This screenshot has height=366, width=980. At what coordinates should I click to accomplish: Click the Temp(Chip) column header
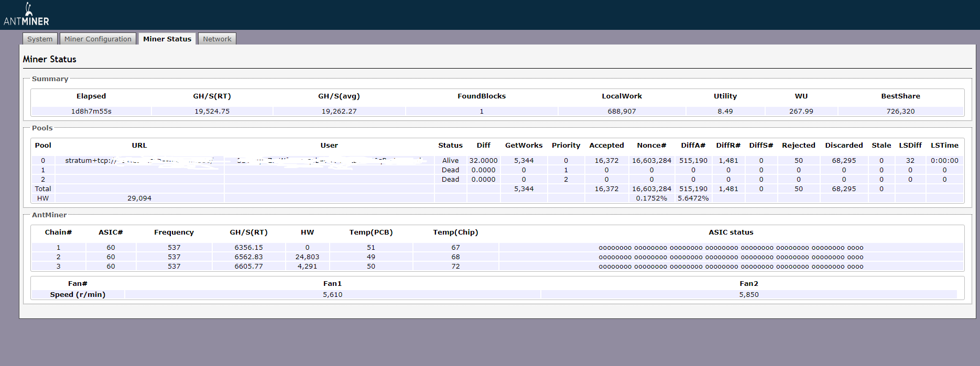point(455,232)
